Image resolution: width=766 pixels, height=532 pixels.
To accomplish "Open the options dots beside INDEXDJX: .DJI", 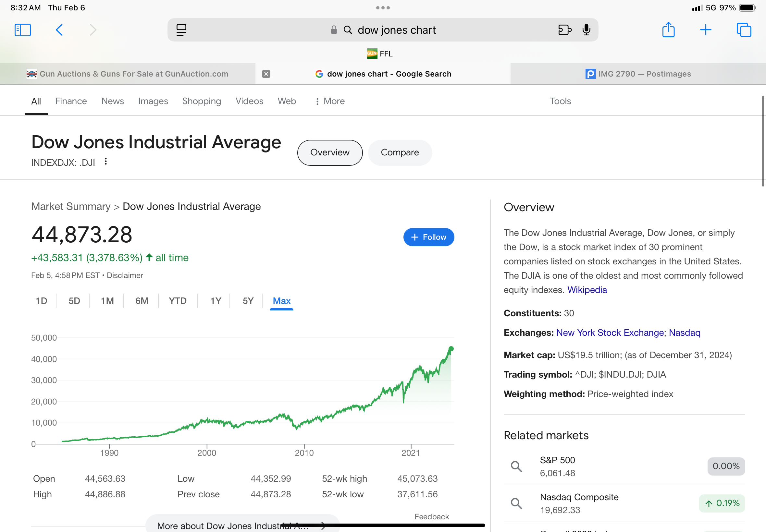I will (x=106, y=162).
